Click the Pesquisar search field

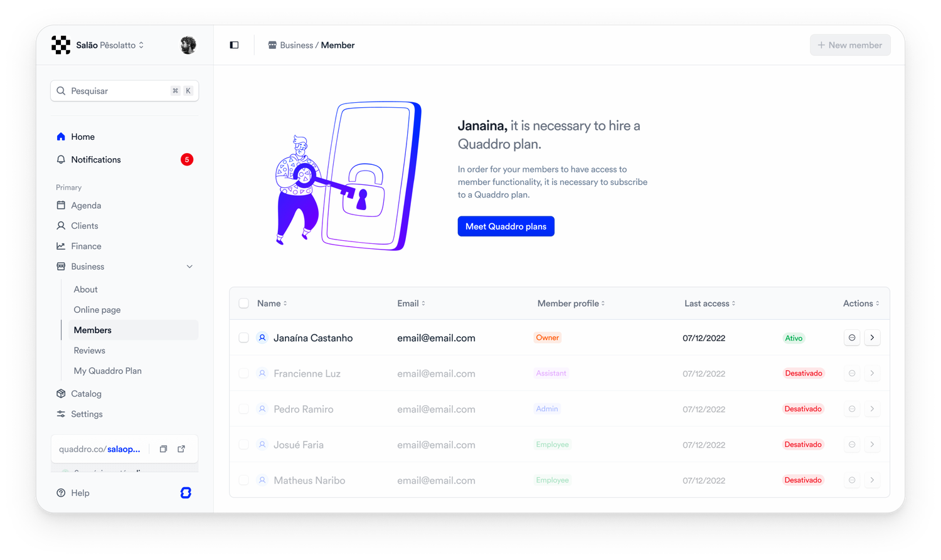click(x=124, y=91)
